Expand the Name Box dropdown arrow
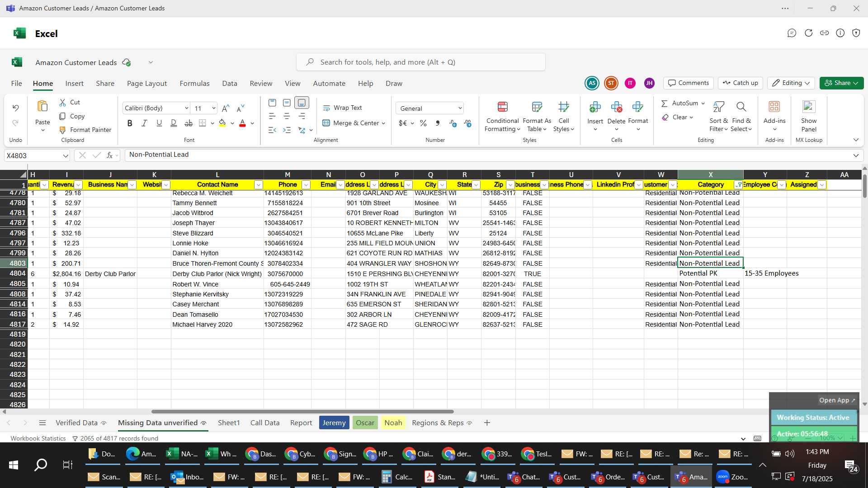This screenshot has width=868, height=488. coord(66,156)
